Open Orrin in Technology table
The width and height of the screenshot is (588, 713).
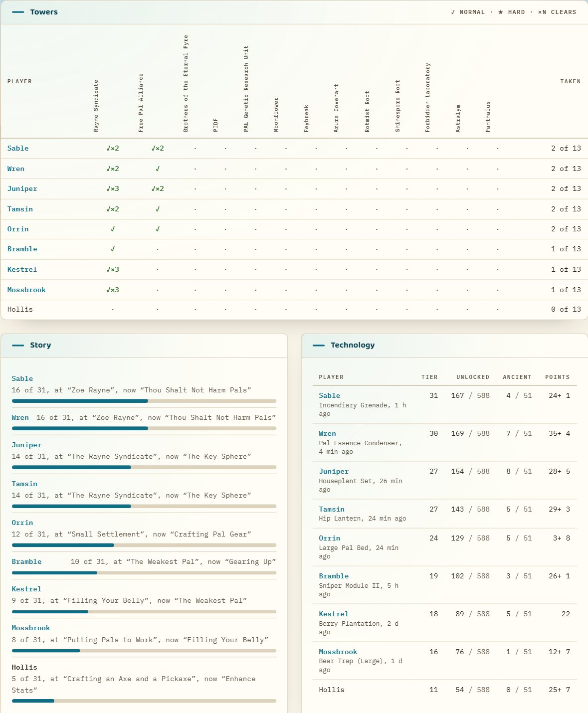pos(330,538)
